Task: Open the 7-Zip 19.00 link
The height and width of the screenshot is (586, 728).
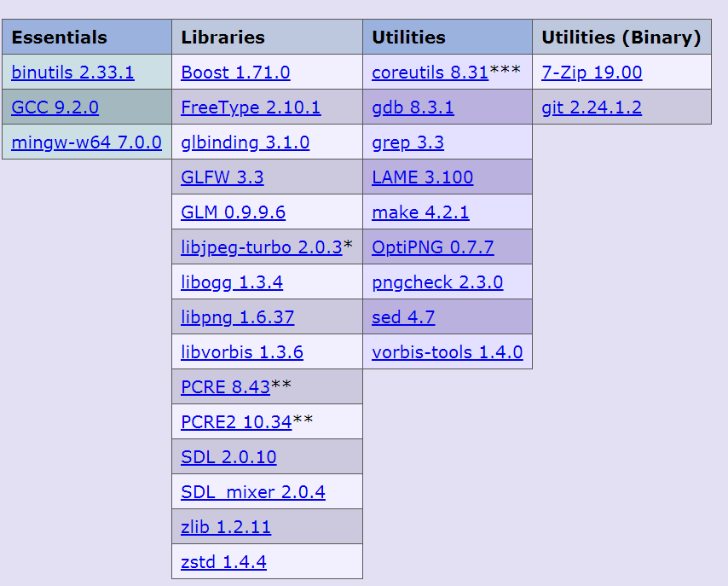Action: click(x=592, y=73)
